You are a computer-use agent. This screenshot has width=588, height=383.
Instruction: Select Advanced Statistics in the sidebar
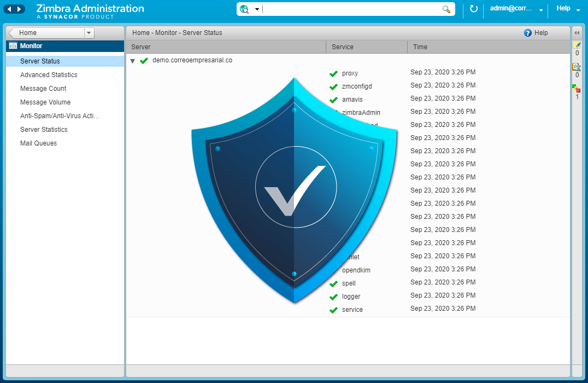tap(49, 75)
